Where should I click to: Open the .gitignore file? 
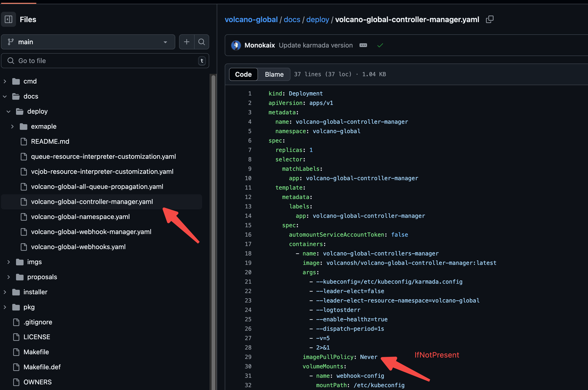[38, 322]
